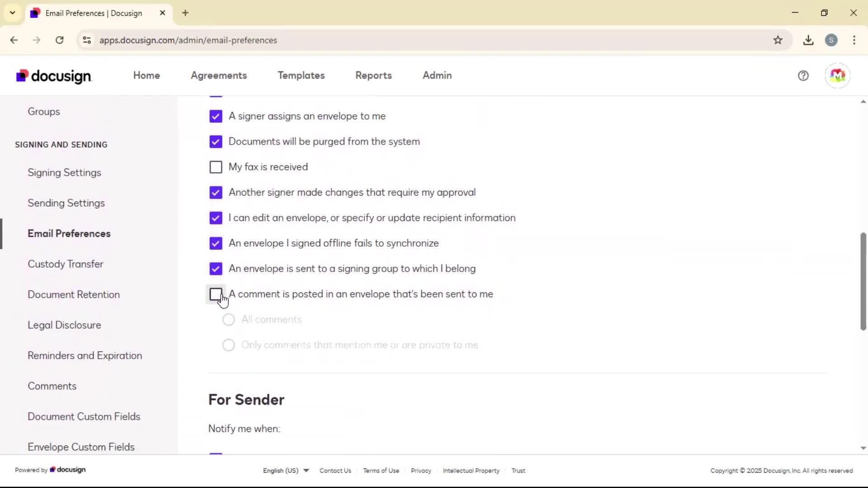The height and width of the screenshot is (488, 868).
Task: Select the 'All comments' radio button
Action: point(229,320)
